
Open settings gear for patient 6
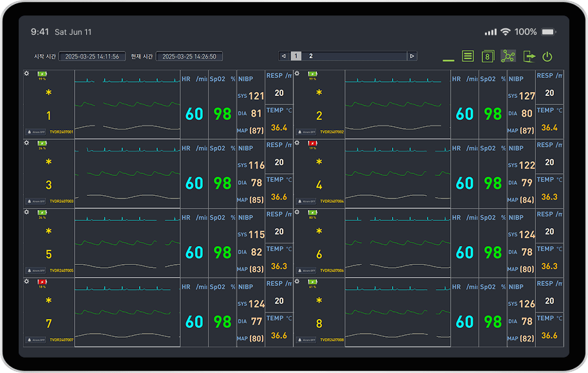tap(297, 212)
